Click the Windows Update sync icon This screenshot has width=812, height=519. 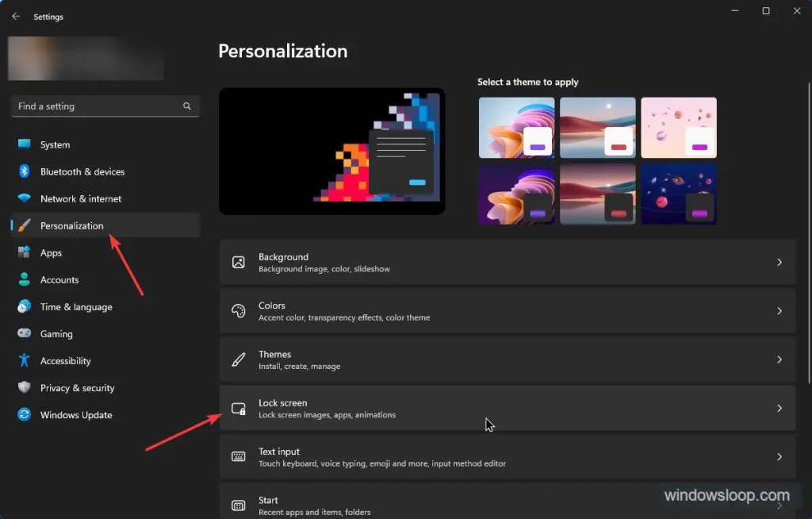coord(25,415)
